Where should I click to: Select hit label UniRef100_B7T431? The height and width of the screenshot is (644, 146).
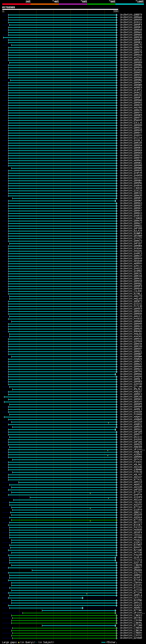(x=131, y=480)
